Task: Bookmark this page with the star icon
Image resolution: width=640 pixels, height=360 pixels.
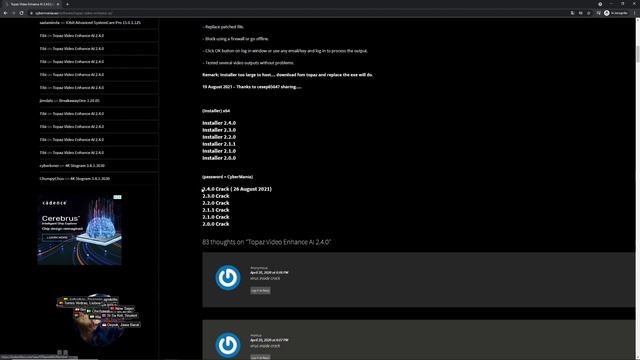Action: (x=589, y=13)
